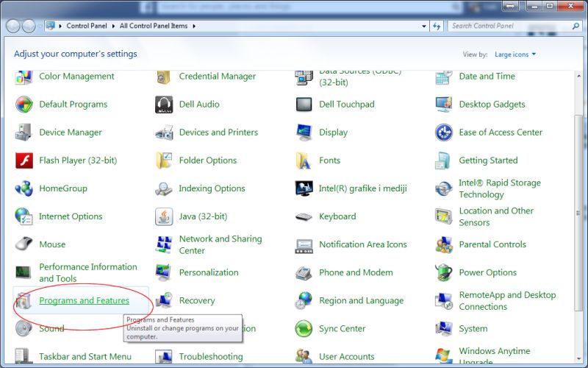Expand the address bar history dropdown arrow
Image resolution: width=588 pixels, height=368 pixels.
point(424,26)
